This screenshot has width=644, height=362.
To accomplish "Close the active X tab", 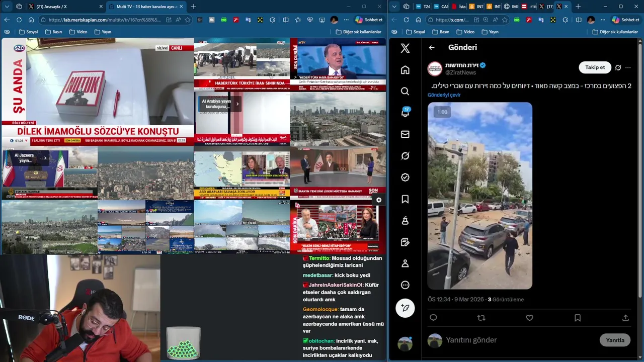I will click(x=566, y=7).
